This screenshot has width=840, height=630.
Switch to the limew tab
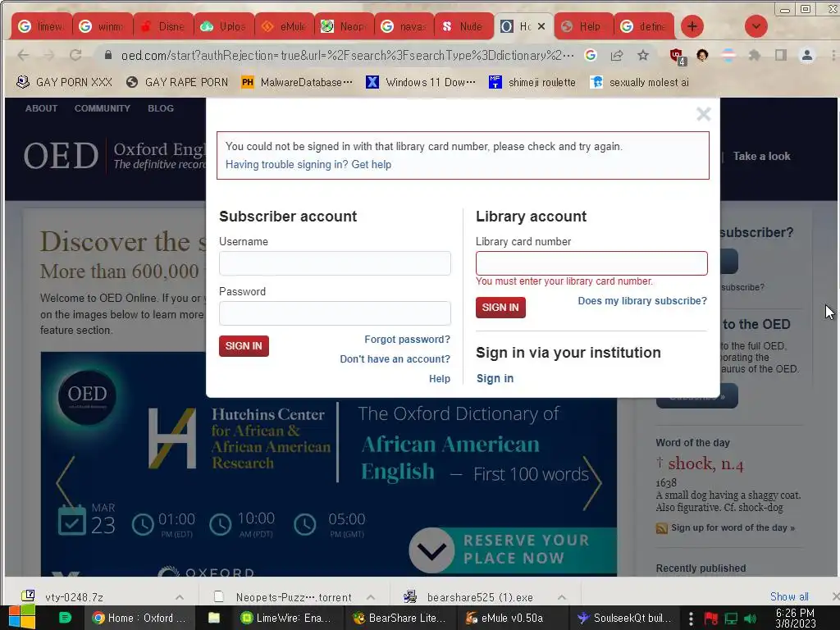coord(41,26)
